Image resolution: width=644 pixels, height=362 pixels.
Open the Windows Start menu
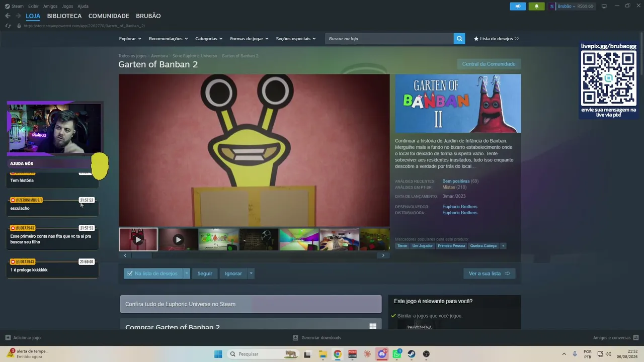tap(218, 354)
